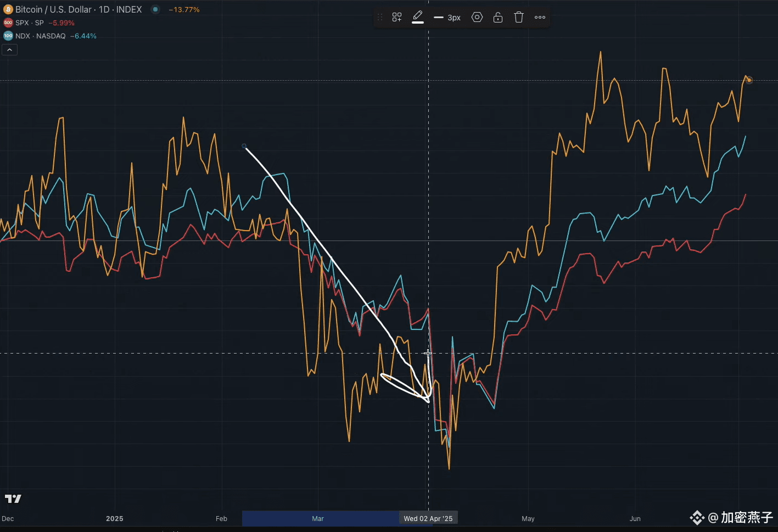Select the NDX · NASDAQ comparison legend
Screen dimensions: 778x532
41,36
